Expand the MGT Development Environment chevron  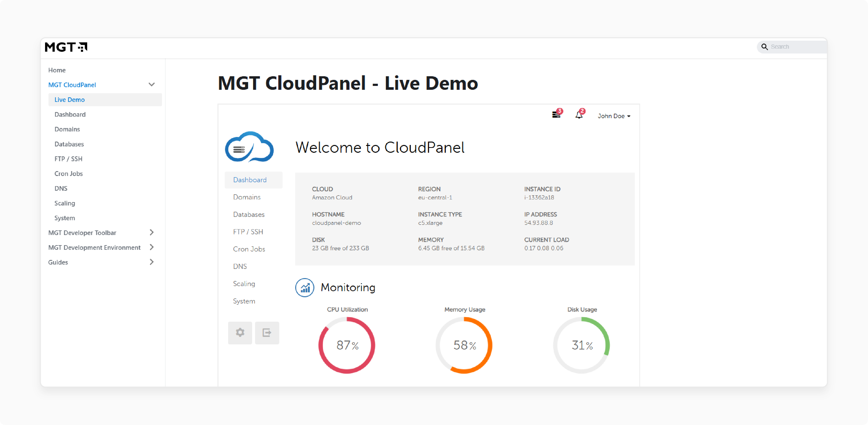(x=152, y=247)
